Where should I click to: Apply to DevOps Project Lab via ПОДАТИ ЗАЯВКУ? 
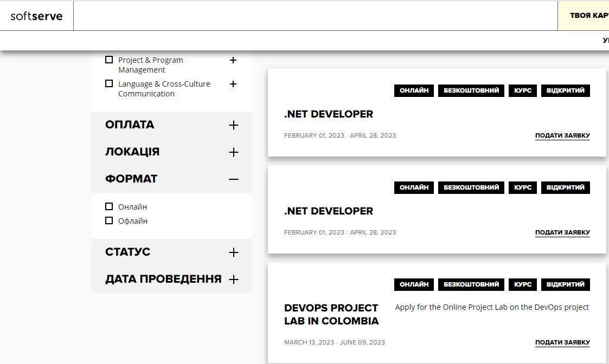point(562,342)
